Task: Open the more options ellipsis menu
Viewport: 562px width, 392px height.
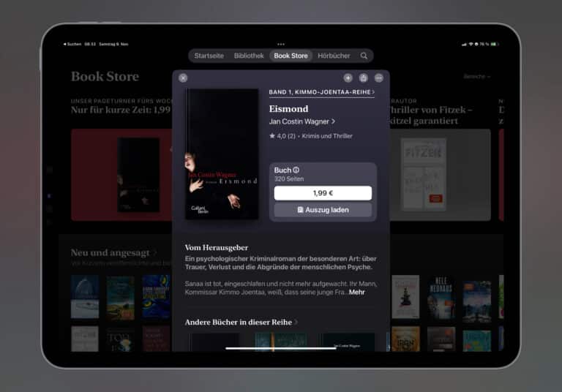Action: click(378, 78)
